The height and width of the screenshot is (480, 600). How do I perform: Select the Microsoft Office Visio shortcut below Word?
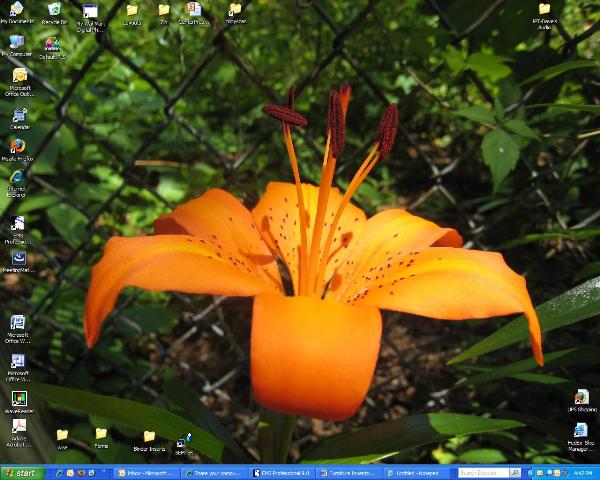18,367
